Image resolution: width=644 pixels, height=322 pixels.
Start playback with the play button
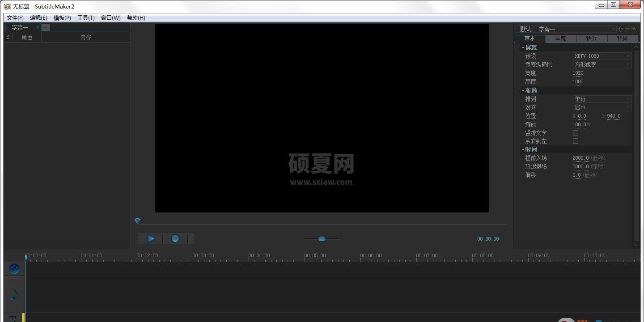click(x=150, y=239)
